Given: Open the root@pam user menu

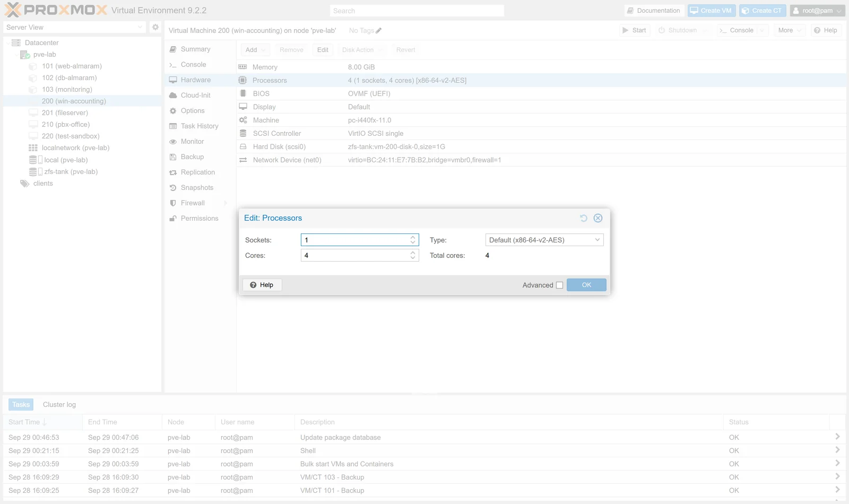Looking at the screenshot, I should pyautogui.click(x=817, y=11).
